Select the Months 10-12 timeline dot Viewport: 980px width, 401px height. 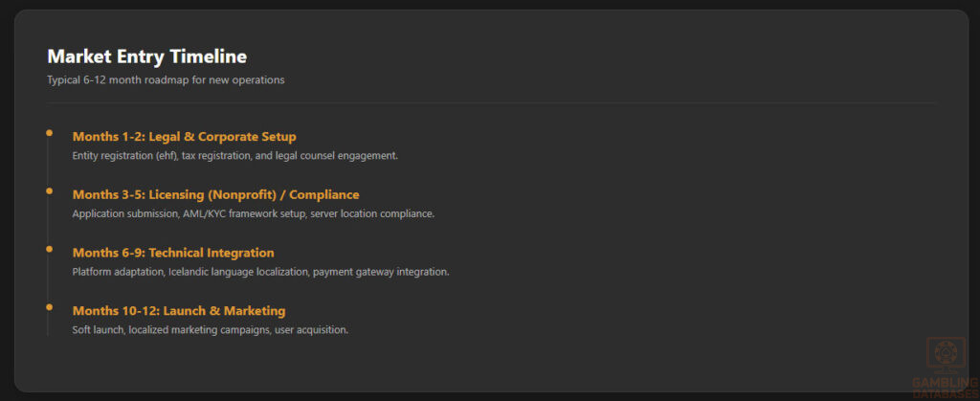pos(50,306)
